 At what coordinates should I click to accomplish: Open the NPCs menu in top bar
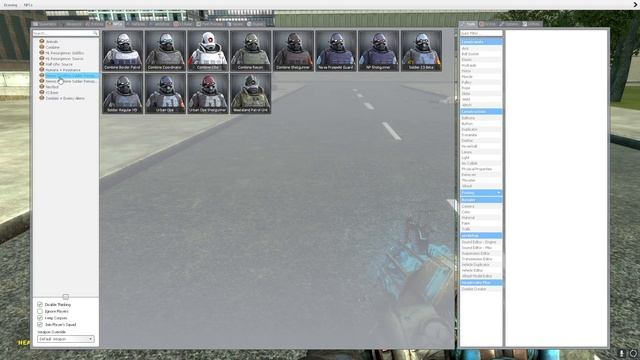coord(28,5)
